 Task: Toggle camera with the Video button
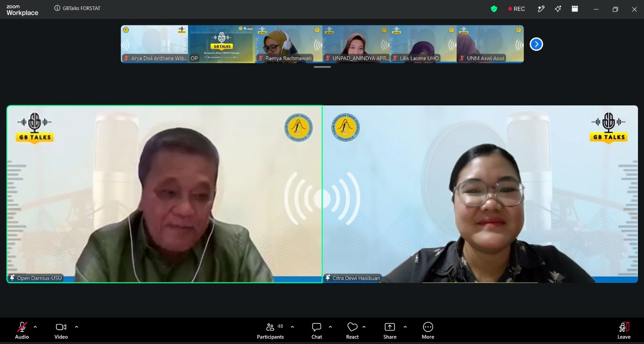(x=61, y=330)
